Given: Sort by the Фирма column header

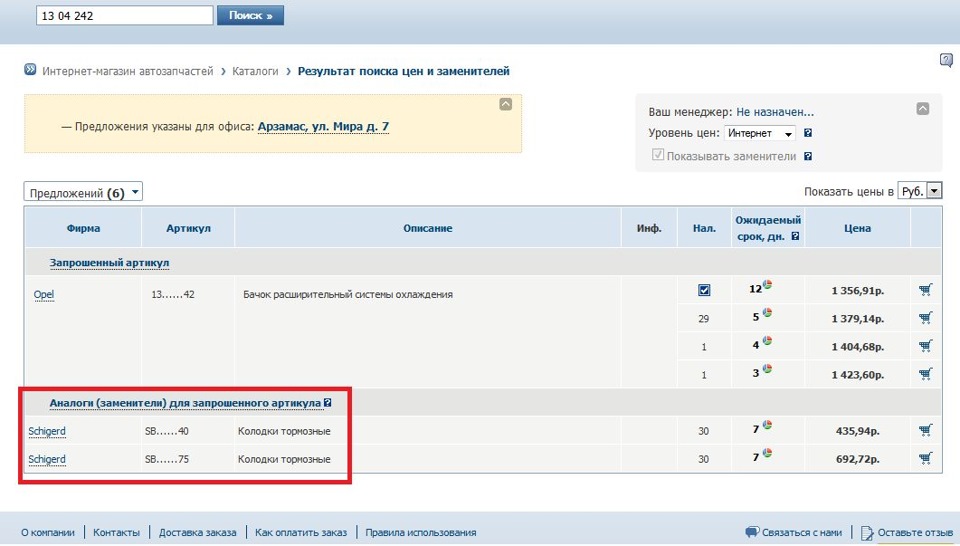Looking at the screenshot, I should tap(83, 228).
